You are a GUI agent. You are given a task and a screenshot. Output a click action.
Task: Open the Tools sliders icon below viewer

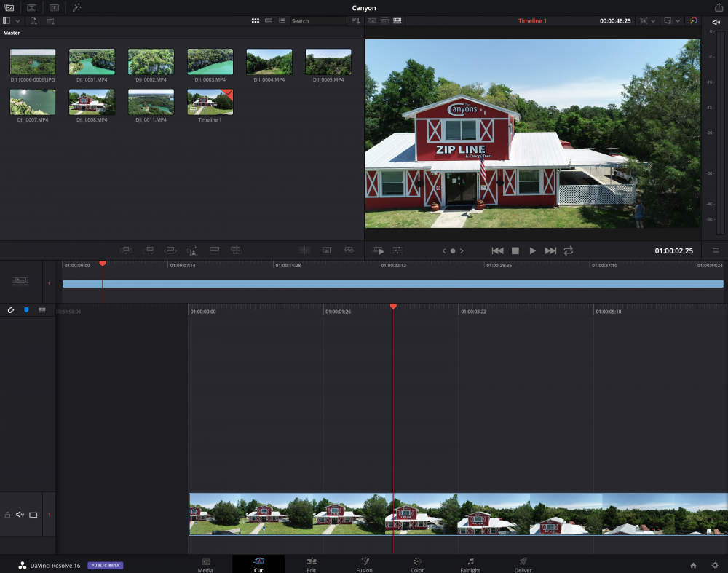click(x=397, y=250)
